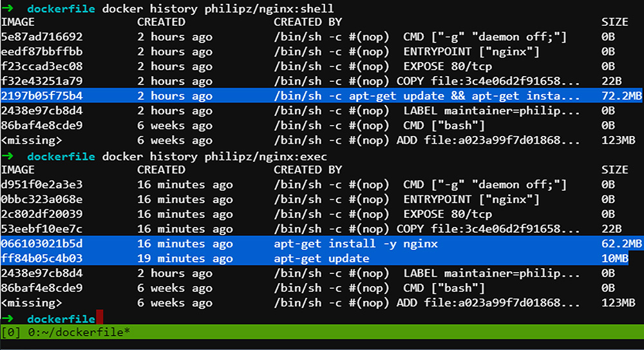Click the red cursor block after the last prompt

[x=99, y=318]
